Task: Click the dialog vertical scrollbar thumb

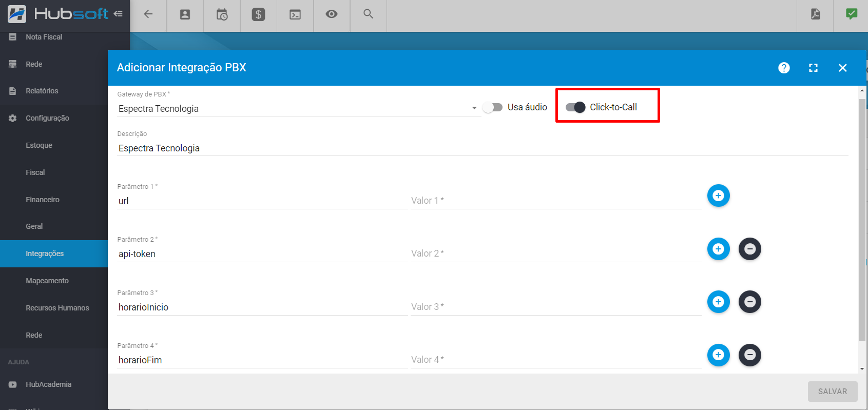Action: tap(862, 220)
